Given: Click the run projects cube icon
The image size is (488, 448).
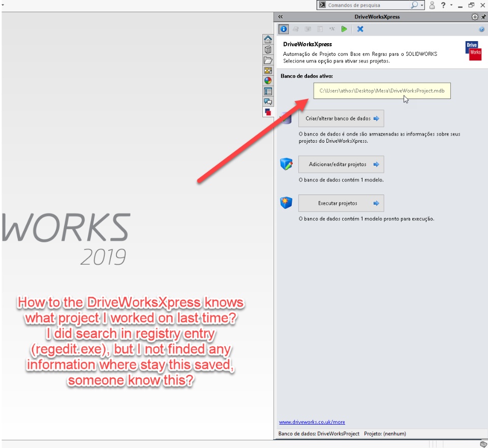Looking at the screenshot, I should 286,203.
